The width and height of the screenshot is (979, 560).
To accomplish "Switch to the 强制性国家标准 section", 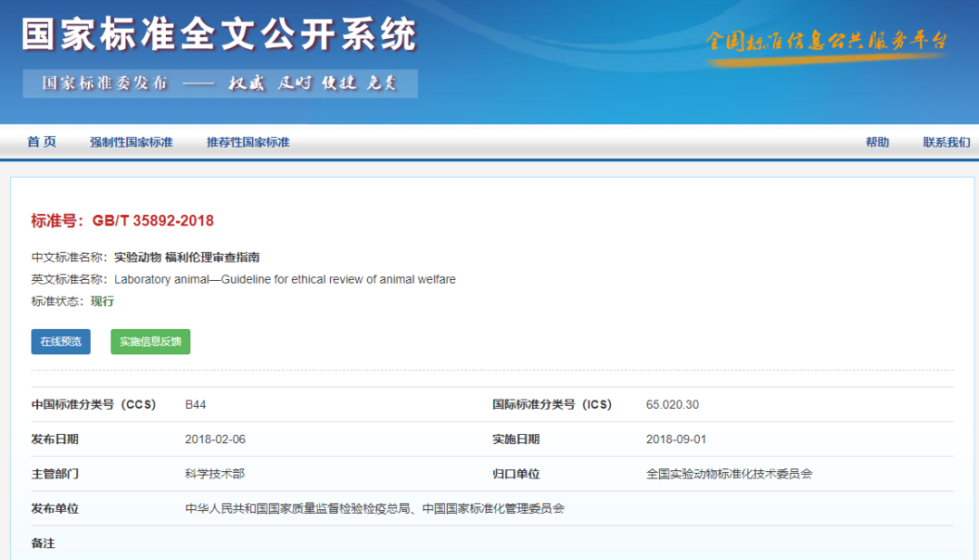I will (132, 142).
